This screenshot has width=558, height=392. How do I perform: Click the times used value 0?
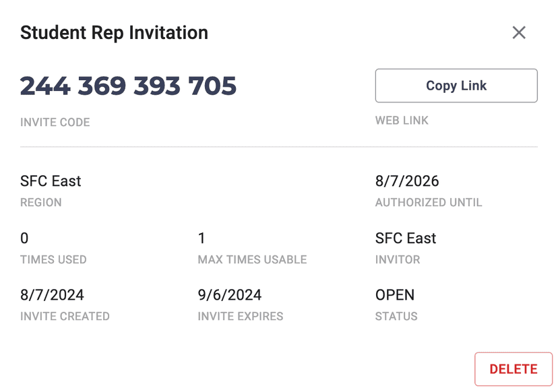[24, 238]
